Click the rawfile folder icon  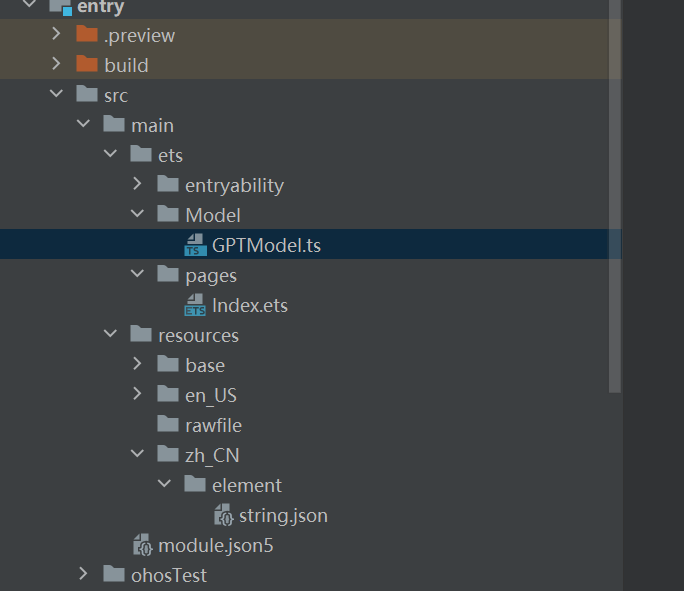[168, 424]
